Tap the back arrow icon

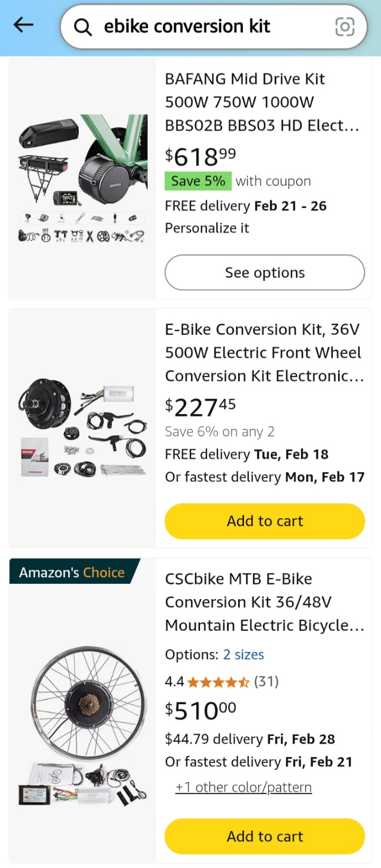pos(24,25)
